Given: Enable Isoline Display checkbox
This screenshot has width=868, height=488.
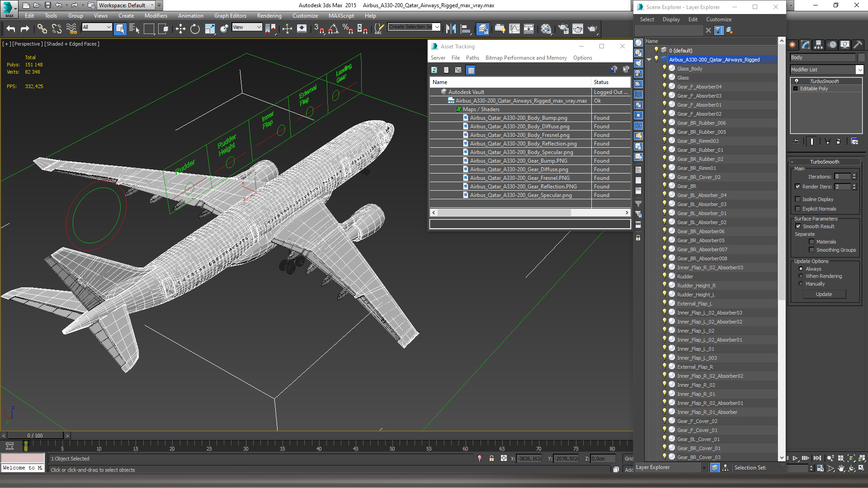Looking at the screenshot, I should click(x=798, y=199).
